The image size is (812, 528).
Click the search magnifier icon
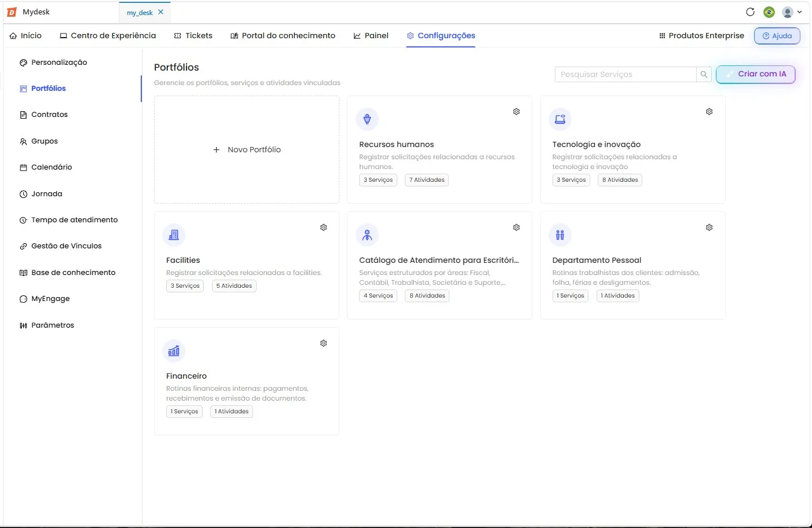(x=704, y=75)
